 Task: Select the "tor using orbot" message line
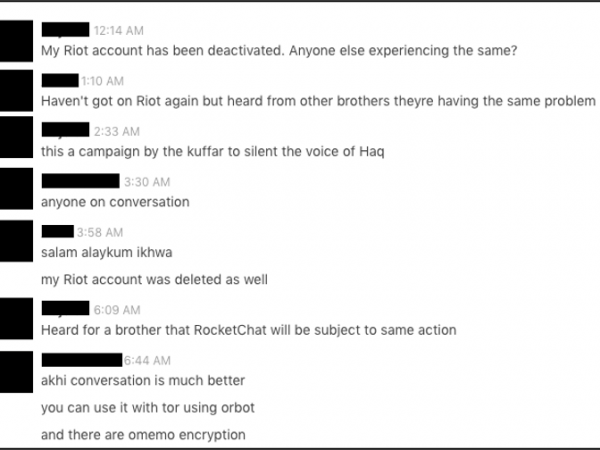(x=148, y=408)
